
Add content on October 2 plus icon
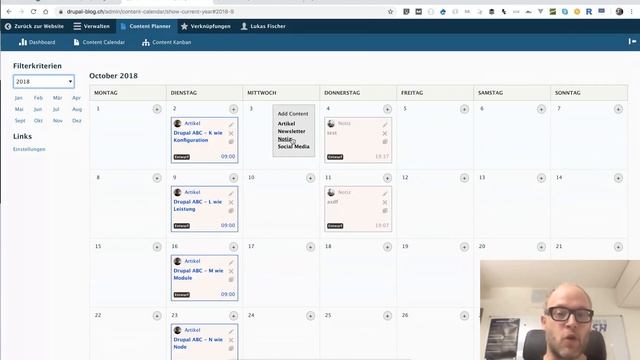[233, 109]
